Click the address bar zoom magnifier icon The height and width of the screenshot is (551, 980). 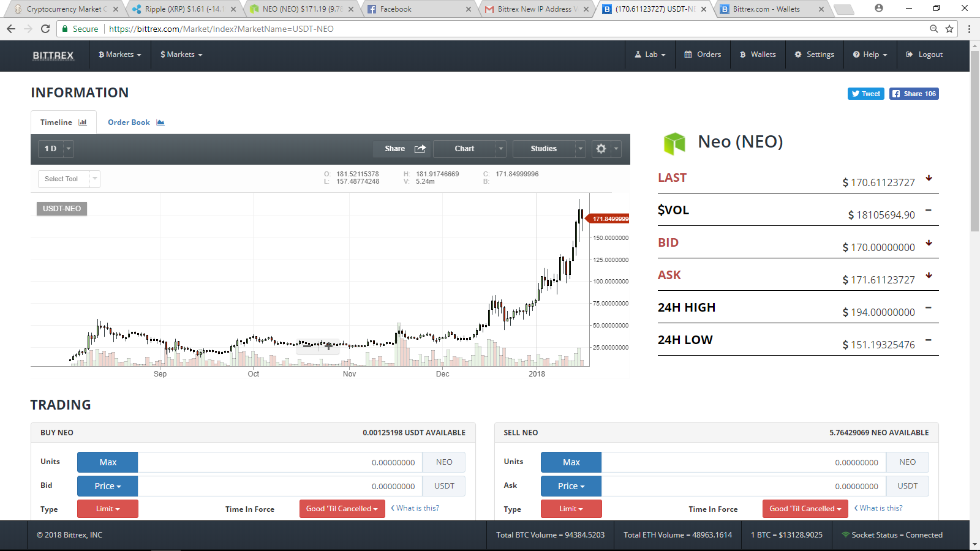coord(933,29)
